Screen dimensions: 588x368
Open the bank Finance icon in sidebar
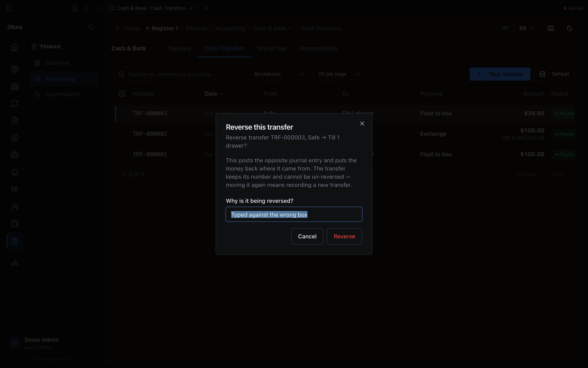[x=15, y=241]
